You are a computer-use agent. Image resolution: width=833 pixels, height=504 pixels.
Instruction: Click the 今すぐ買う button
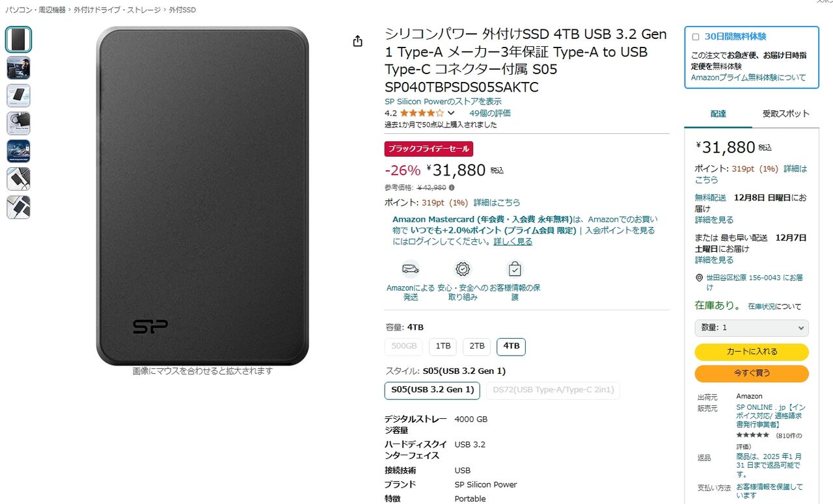point(752,374)
